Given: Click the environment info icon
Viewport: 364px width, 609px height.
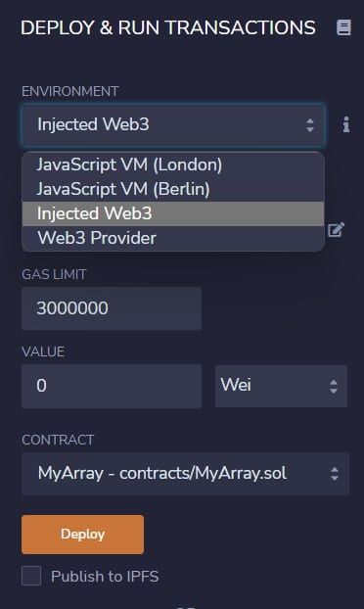Looking at the screenshot, I should point(346,124).
